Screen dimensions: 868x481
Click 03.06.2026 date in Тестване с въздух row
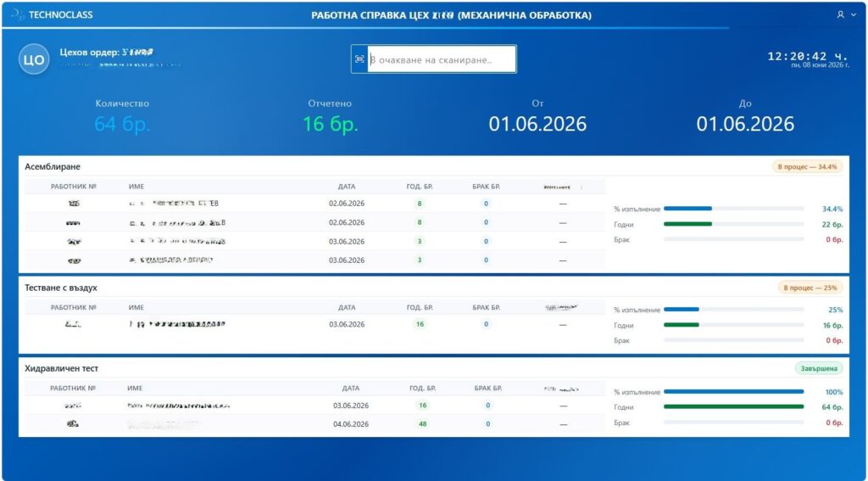coord(347,324)
